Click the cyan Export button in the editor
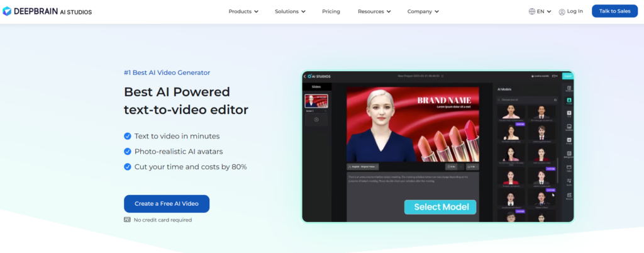Screen dimensions: 644x253 (568, 76)
